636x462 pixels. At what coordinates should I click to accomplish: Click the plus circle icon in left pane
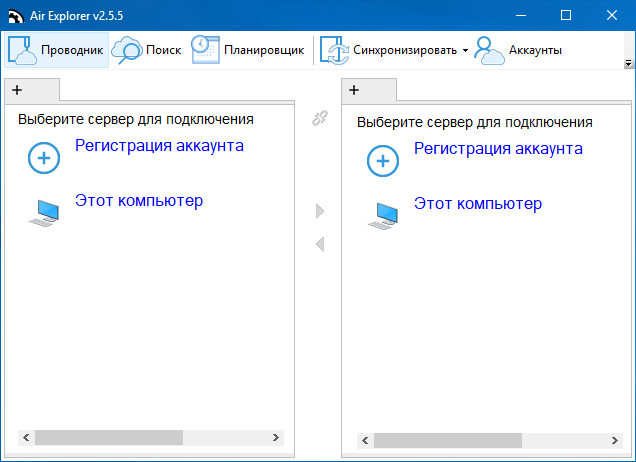pyautogui.click(x=44, y=158)
